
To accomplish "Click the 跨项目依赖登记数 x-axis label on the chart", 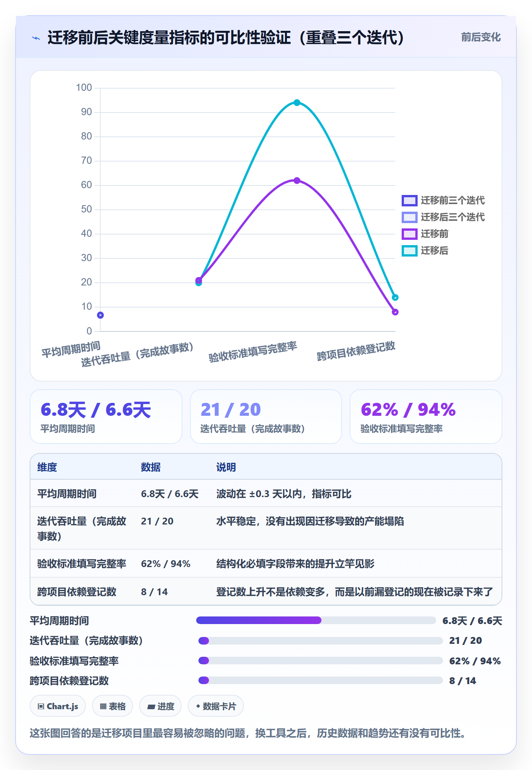I will 356,351.
